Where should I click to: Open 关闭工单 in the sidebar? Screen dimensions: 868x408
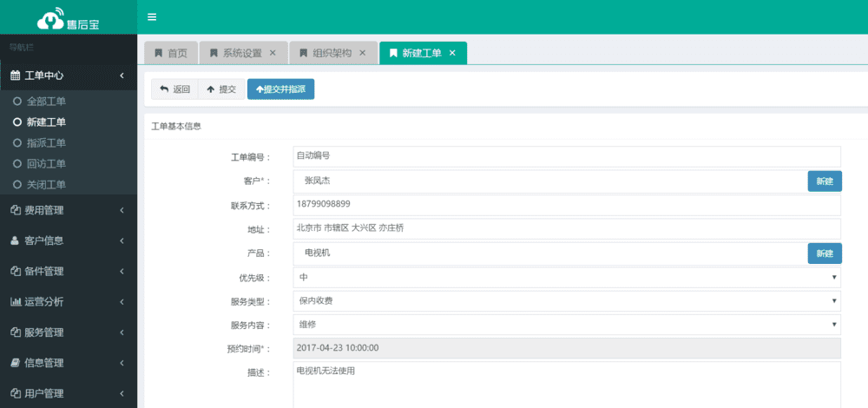click(x=47, y=184)
